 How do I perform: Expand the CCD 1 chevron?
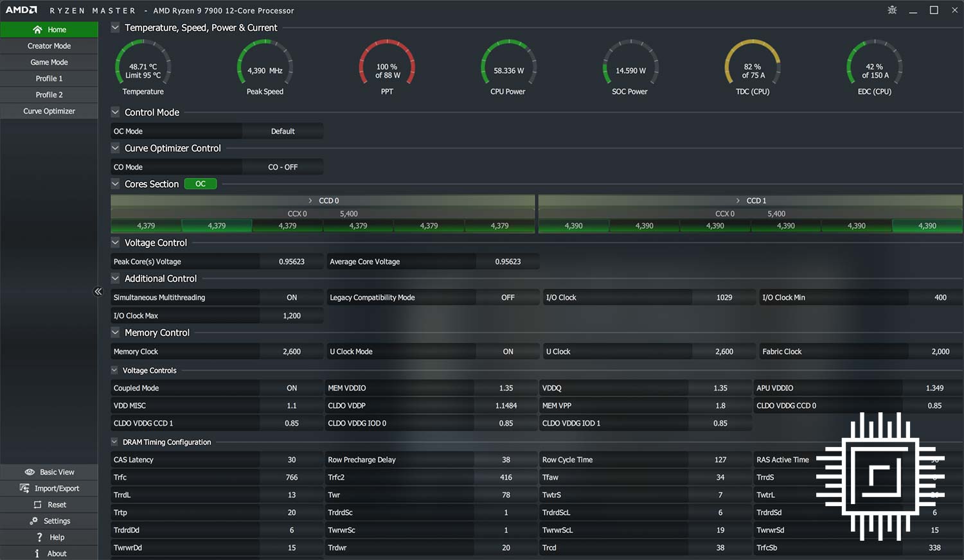point(738,201)
